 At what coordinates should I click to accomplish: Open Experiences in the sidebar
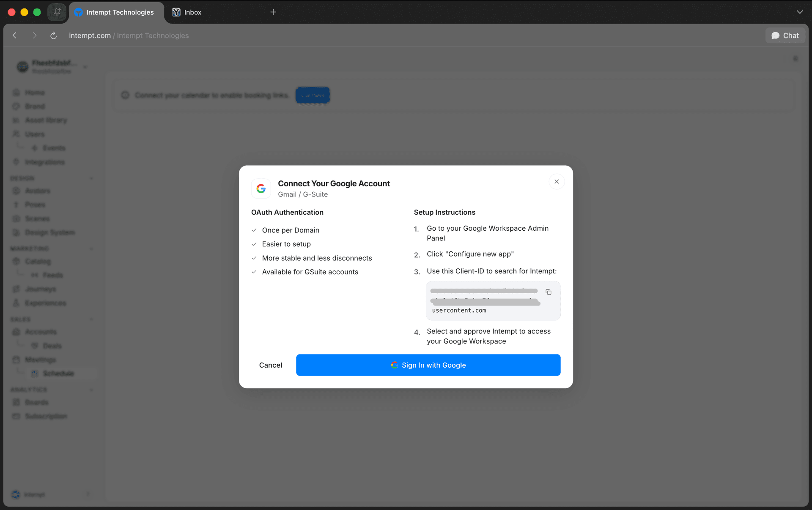pyautogui.click(x=45, y=303)
